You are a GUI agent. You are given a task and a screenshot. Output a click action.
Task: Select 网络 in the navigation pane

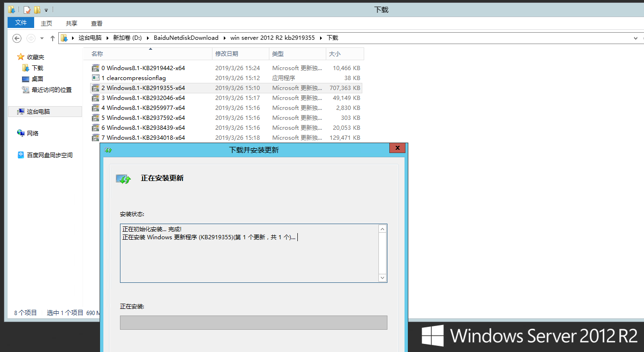pyautogui.click(x=32, y=133)
